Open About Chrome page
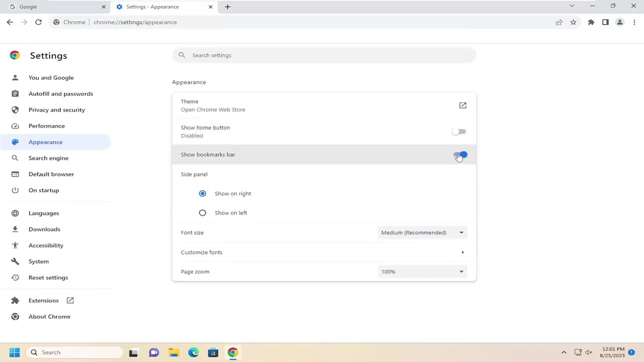The width and height of the screenshot is (644, 362). point(49,317)
